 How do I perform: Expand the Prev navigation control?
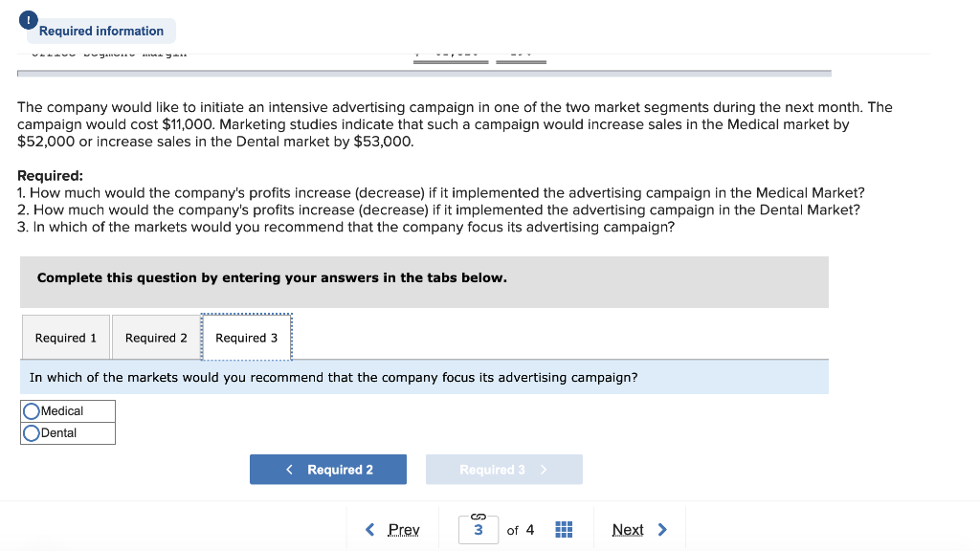[x=403, y=529]
